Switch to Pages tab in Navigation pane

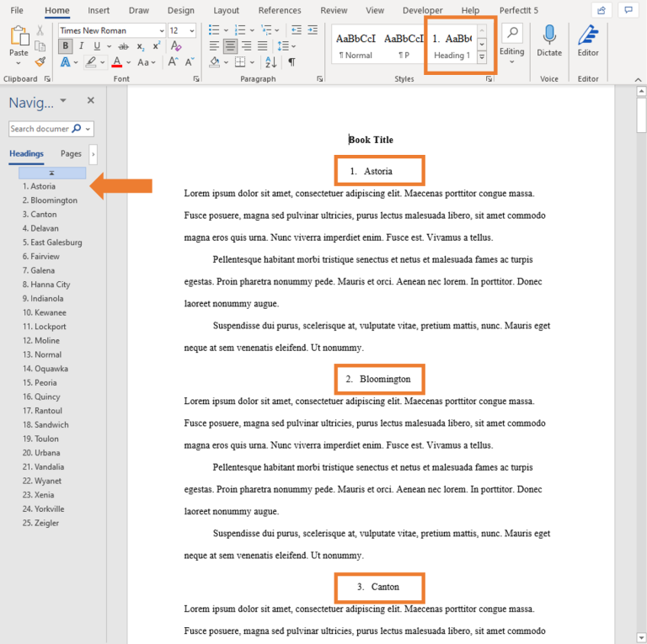click(x=71, y=154)
